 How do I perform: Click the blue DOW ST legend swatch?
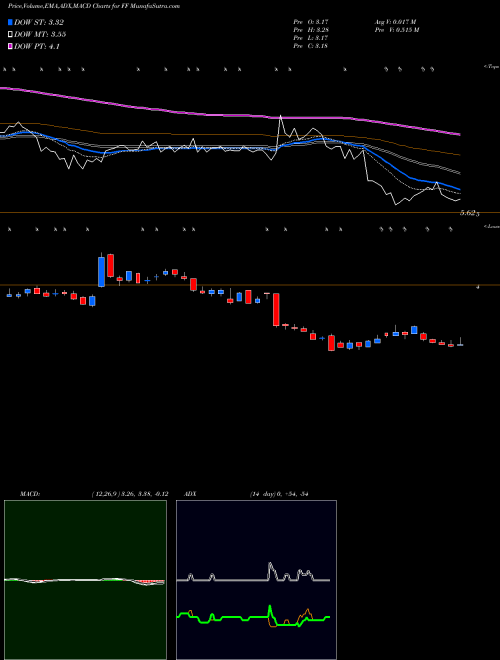[x=10, y=22]
